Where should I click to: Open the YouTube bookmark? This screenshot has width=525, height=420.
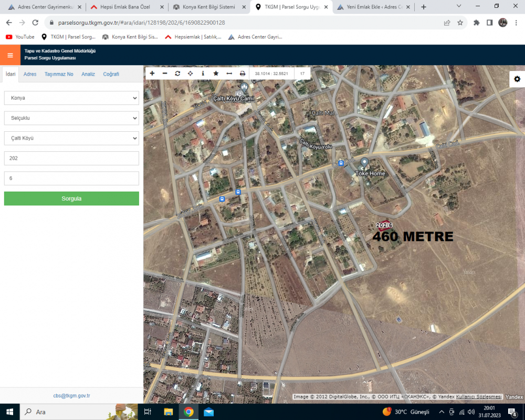(x=20, y=37)
